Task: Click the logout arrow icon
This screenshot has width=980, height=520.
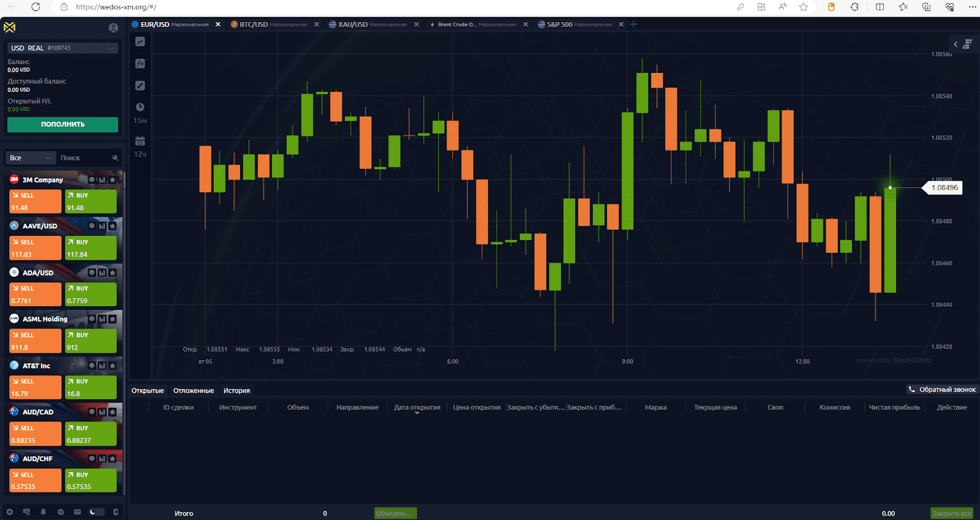Action: click(x=116, y=512)
